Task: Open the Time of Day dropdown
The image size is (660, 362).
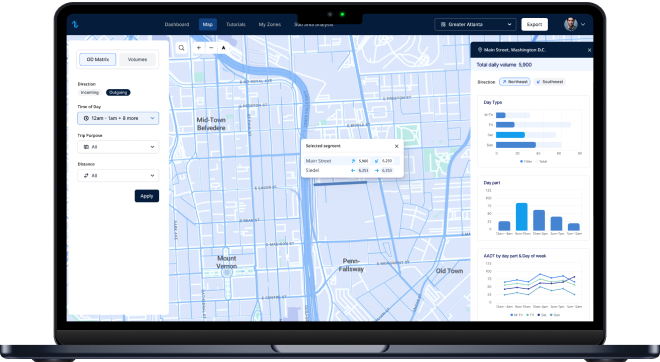Action: tap(118, 118)
